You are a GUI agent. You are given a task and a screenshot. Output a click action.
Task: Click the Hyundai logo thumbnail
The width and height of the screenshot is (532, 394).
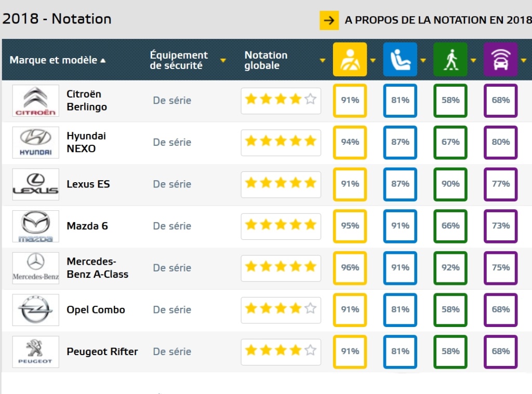(36, 142)
